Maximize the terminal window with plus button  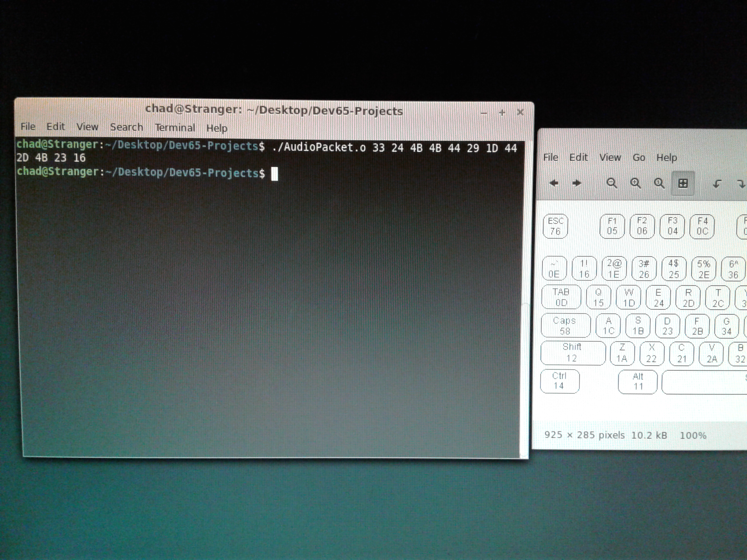pyautogui.click(x=502, y=112)
